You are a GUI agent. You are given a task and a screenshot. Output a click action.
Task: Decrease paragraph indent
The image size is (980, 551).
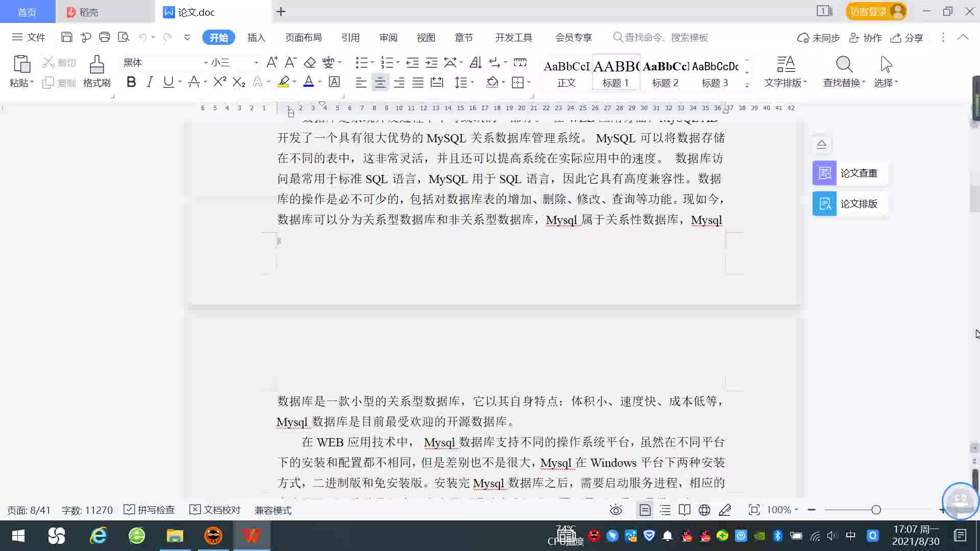point(412,62)
